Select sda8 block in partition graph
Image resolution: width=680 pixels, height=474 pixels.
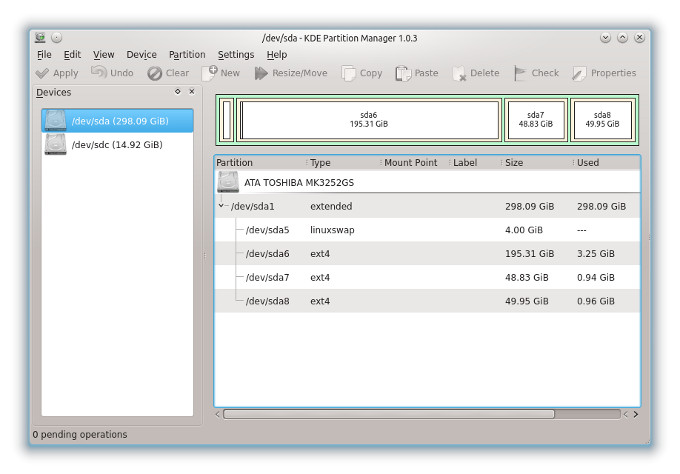pyautogui.click(x=602, y=120)
